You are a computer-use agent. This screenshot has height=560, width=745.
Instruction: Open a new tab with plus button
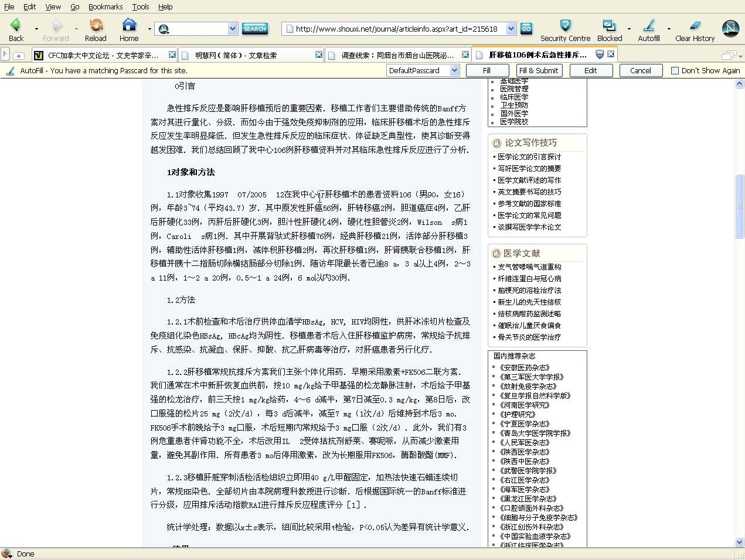tap(19, 56)
